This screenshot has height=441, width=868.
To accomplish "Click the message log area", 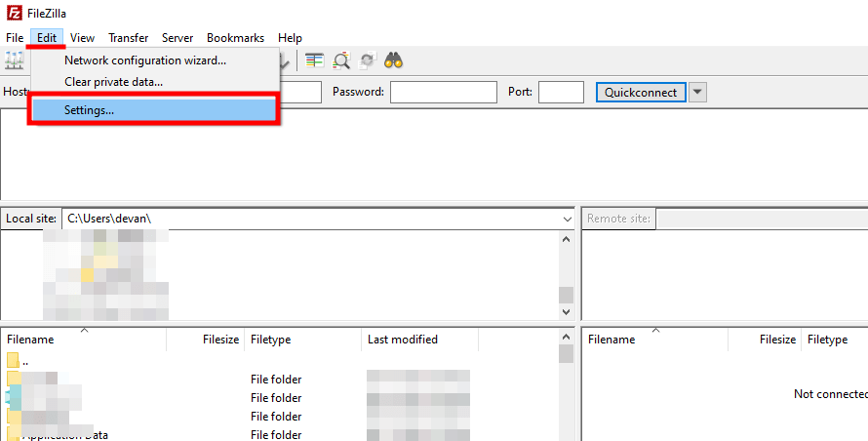I will (434, 155).
